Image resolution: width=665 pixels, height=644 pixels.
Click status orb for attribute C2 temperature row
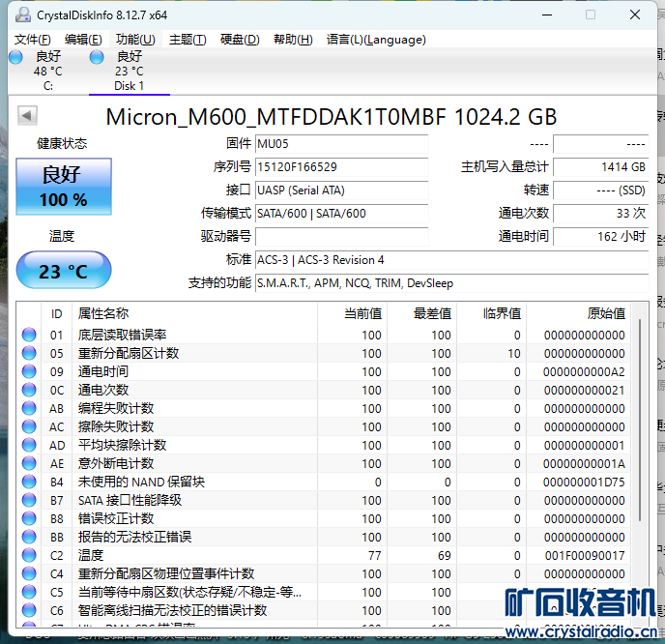29,556
